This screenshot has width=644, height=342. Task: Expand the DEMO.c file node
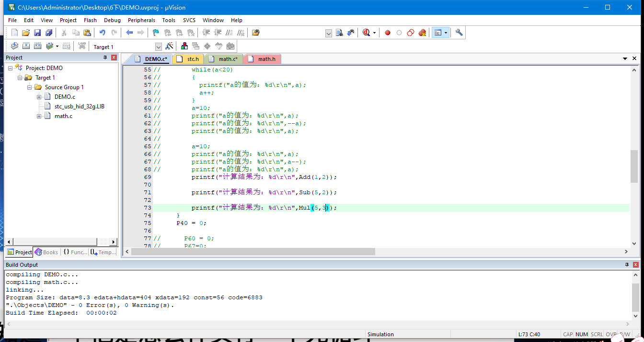(x=39, y=97)
